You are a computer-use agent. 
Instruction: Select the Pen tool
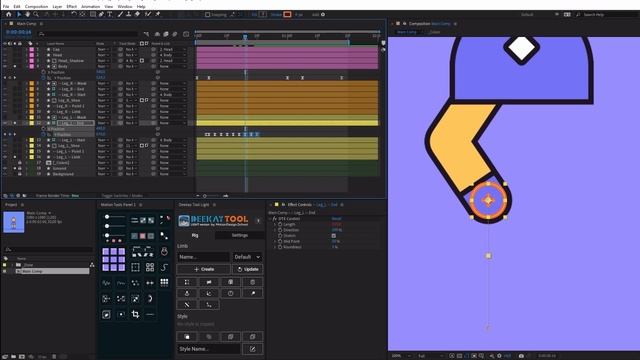tap(101, 14)
